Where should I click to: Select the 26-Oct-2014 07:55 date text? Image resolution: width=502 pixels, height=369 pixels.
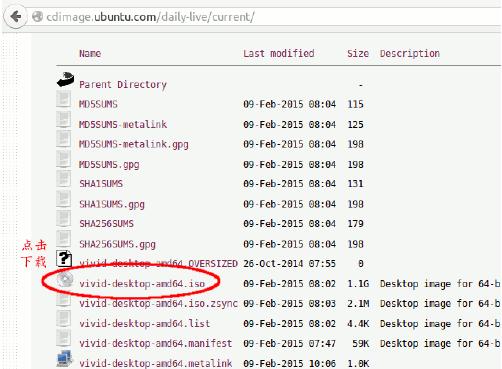pyautogui.click(x=289, y=264)
